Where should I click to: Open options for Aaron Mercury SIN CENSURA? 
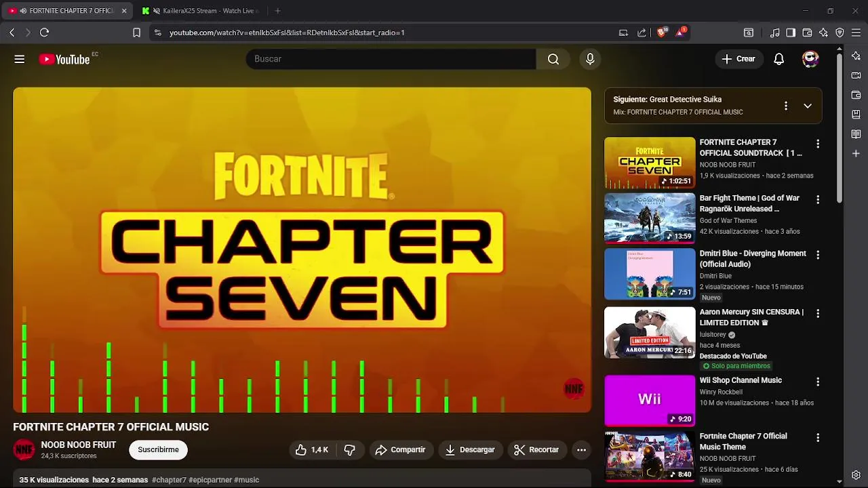pos(818,313)
